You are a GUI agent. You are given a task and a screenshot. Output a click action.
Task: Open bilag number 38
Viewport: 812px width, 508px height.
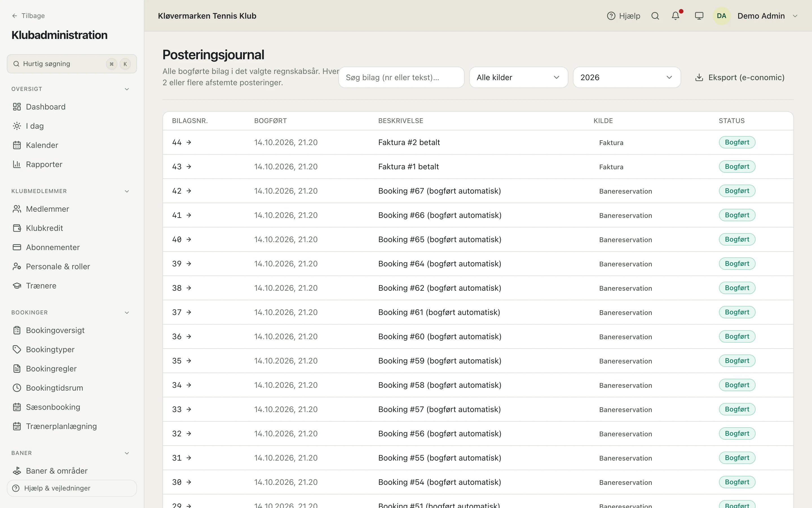pyautogui.click(x=182, y=288)
